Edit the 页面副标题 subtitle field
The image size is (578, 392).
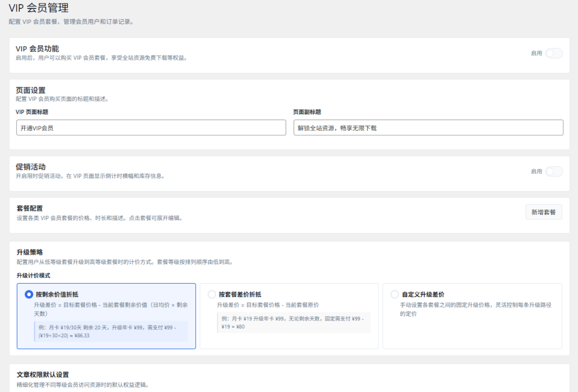tap(429, 127)
